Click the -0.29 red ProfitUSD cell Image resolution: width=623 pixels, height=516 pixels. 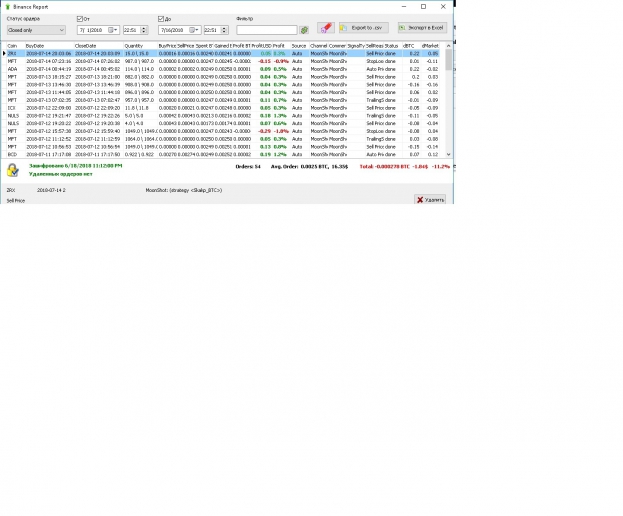click(264, 131)
